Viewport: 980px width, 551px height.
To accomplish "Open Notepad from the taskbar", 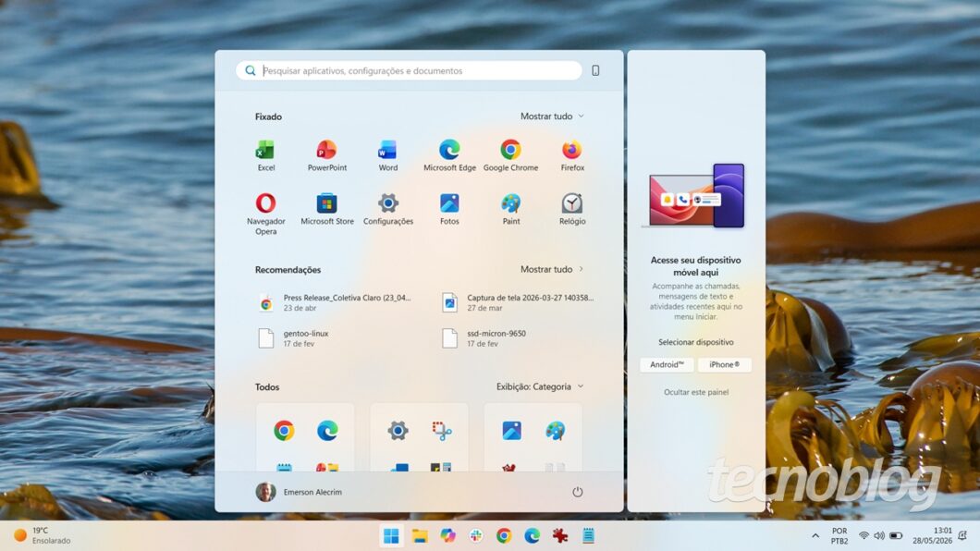I will (x=588, y=536).
